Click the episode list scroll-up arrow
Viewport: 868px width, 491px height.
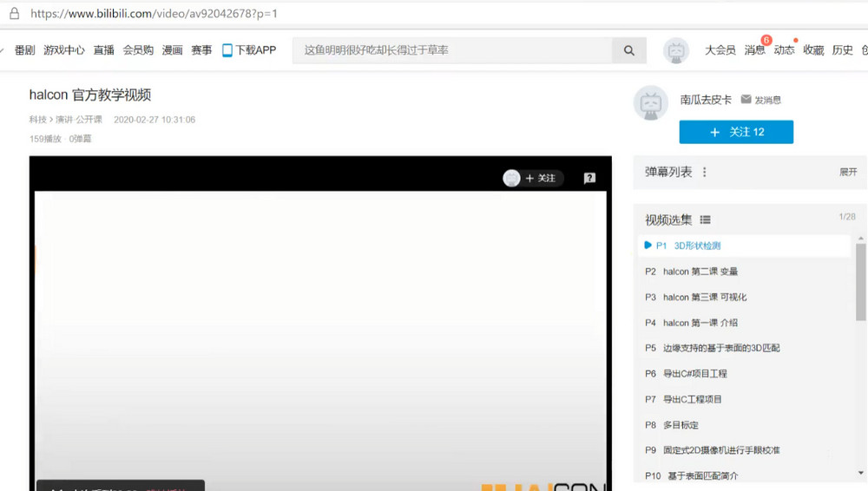click(x=860, y=238)
